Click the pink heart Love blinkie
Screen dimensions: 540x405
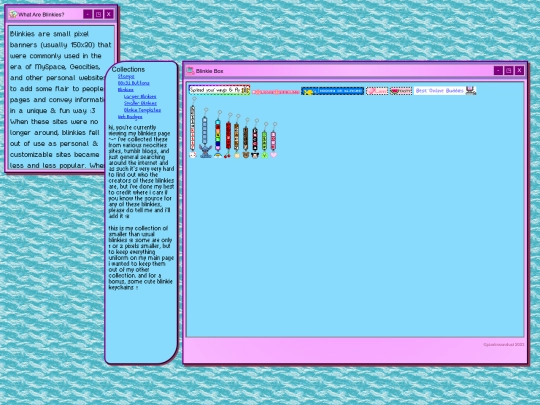tap(377, 91)
